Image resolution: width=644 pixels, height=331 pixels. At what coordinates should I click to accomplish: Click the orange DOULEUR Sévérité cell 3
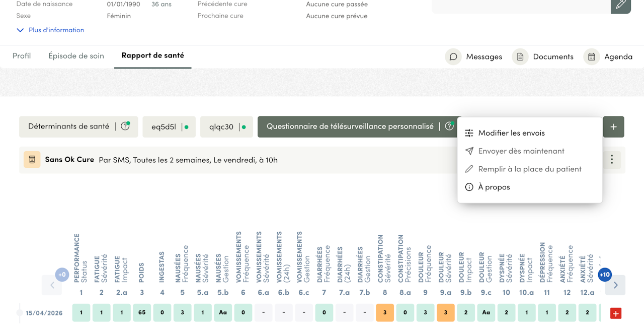click(x=446, y=313)
